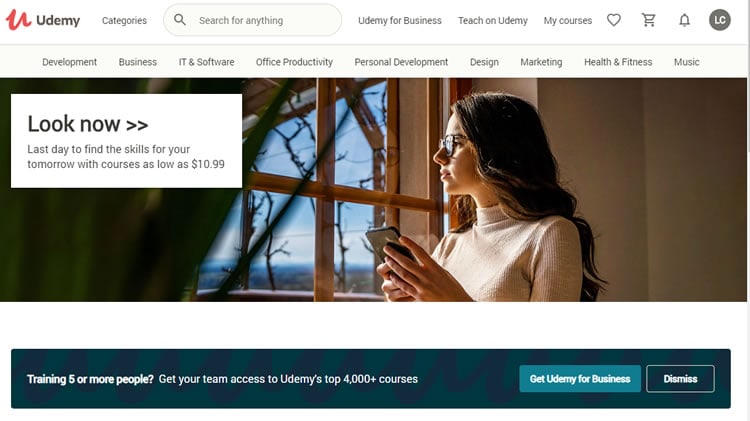
Task: Open the Udemy for Business link
Action: pyautogui.click(x=400, y=21)
